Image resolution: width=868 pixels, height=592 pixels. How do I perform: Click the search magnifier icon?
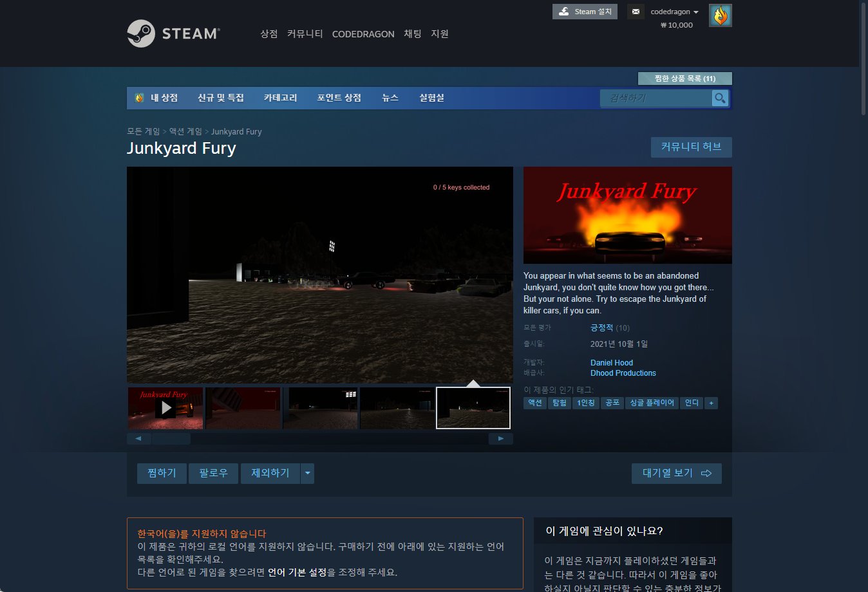pyautogui.click(x=720, y=98)
